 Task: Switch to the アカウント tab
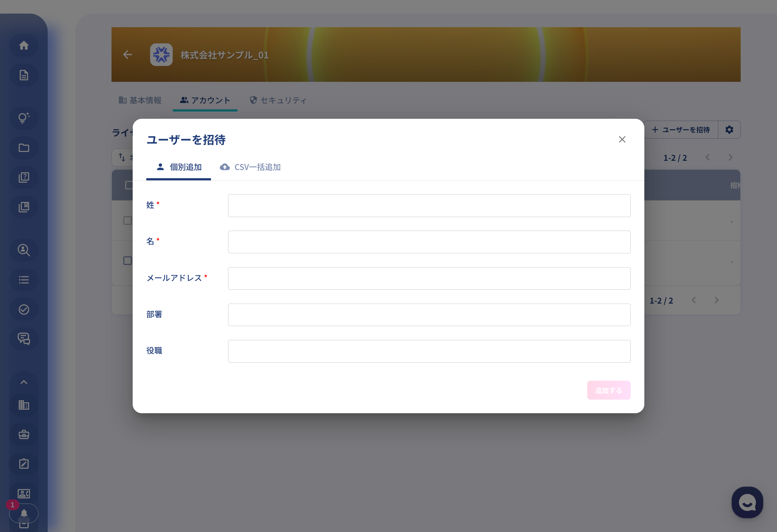point(205,100)
